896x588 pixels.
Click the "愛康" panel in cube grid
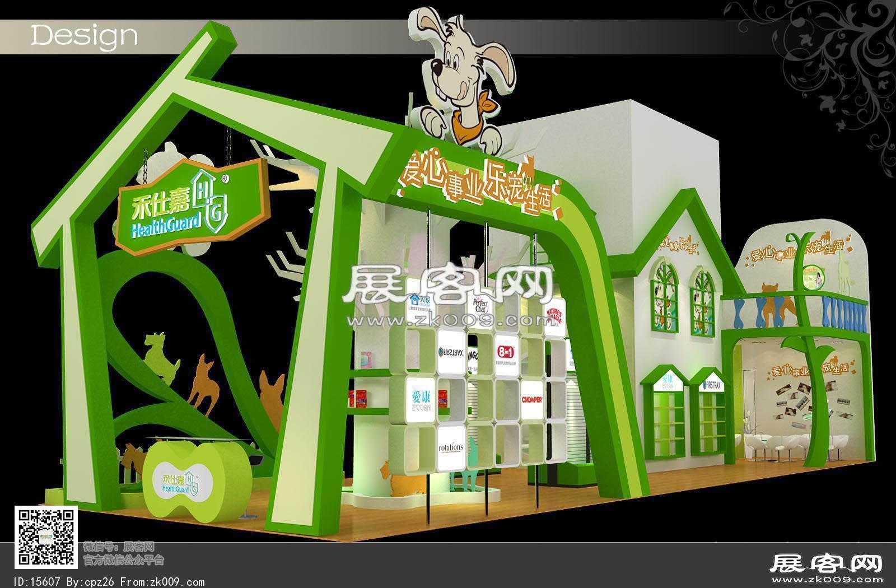pyautogui.click(x=419, y=399)
